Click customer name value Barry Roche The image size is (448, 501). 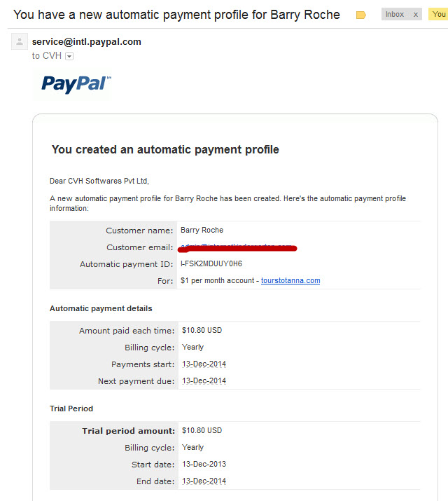pyautogui.click(x=202, y=230)
